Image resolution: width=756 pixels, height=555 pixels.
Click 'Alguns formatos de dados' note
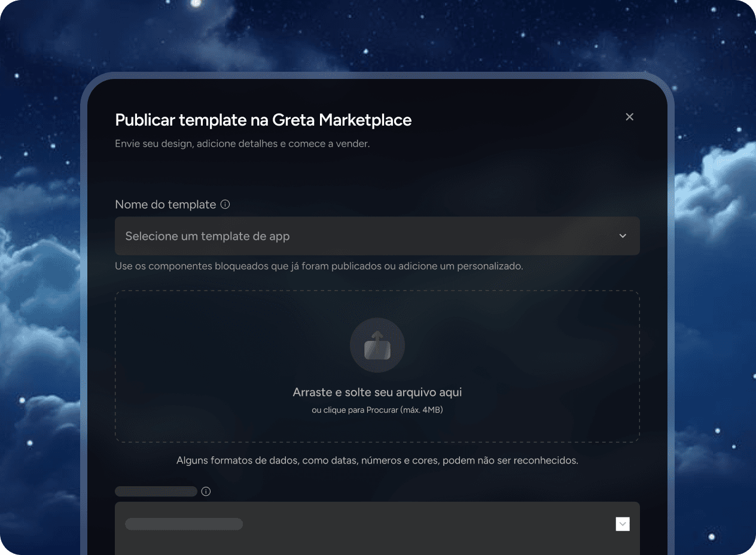tap(377, 461)
